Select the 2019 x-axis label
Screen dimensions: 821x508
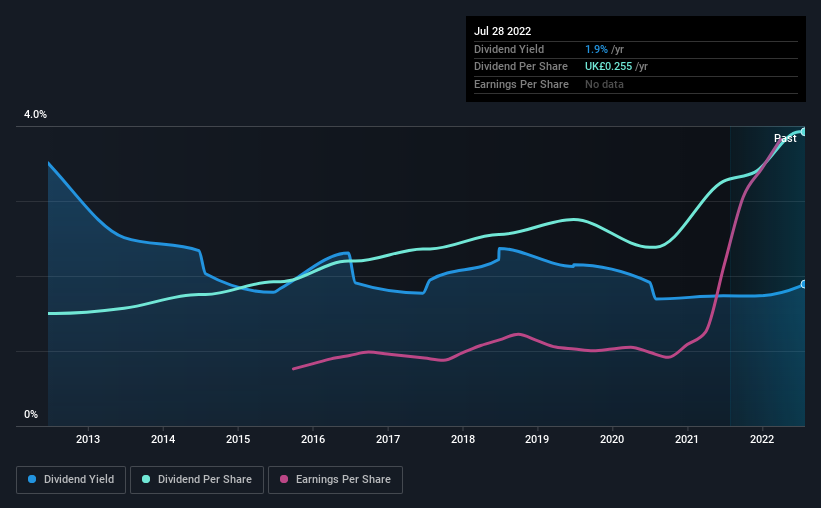click(x=537, y=439)
